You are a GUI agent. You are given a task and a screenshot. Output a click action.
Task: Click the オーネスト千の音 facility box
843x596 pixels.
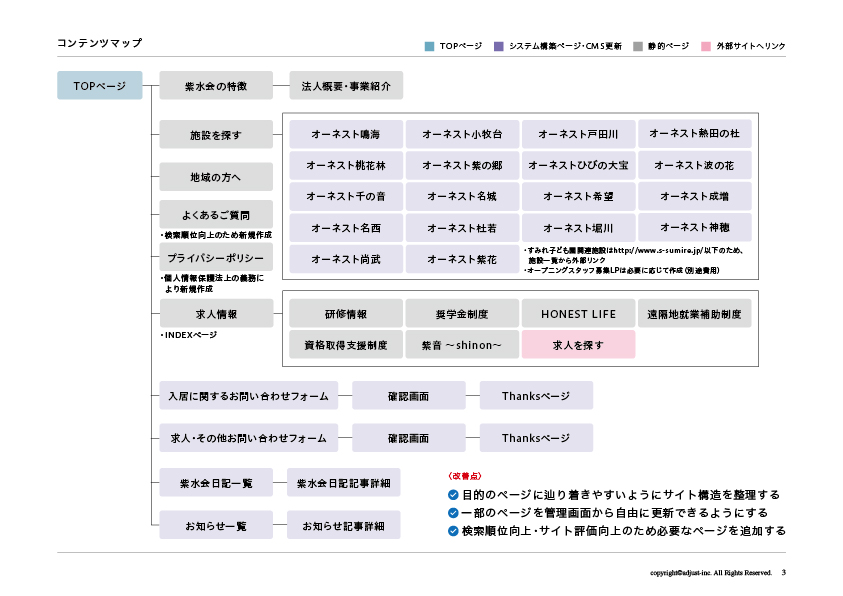[346, 196]
